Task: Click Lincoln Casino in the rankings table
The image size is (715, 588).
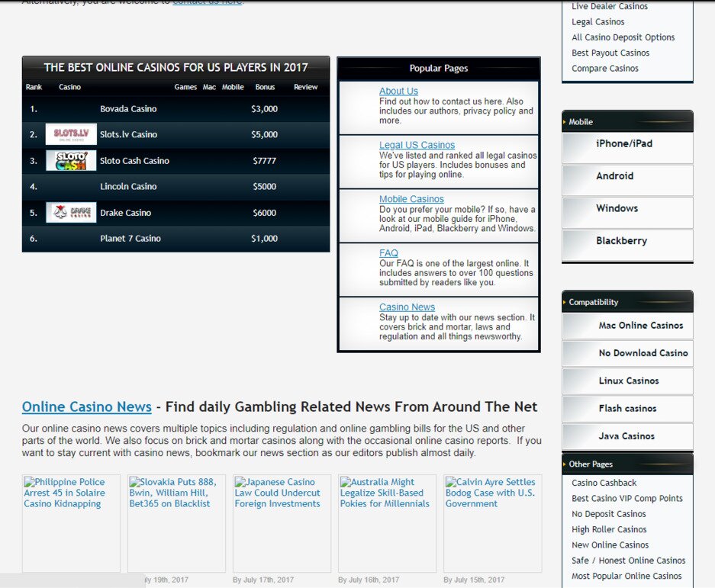Action: coord(128,186)
